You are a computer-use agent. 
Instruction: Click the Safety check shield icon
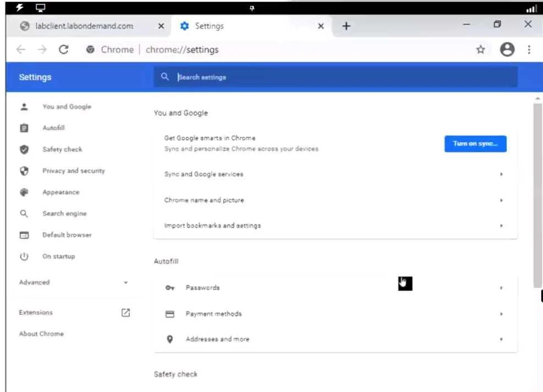(24, 150)
